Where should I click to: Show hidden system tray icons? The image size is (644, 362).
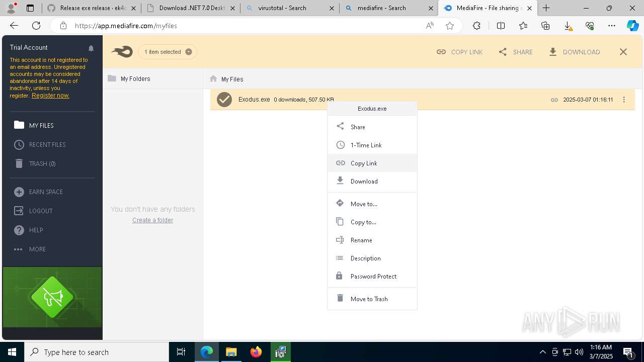542,352
